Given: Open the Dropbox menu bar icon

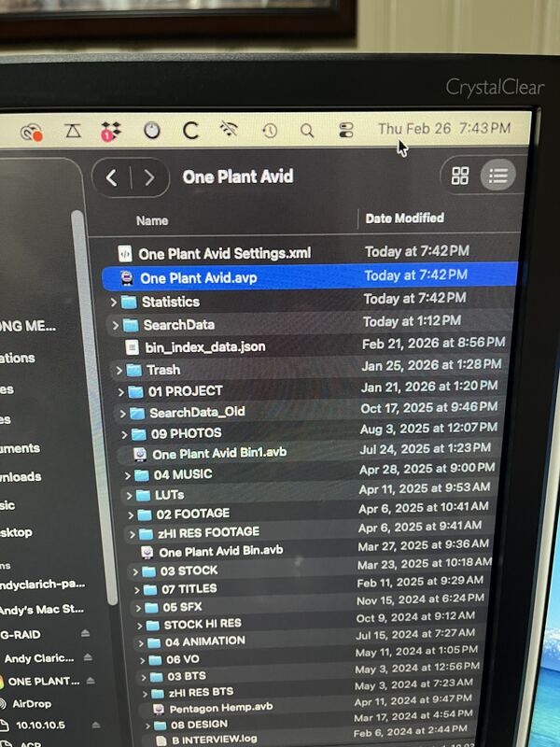Looking at the screenshot, I should pos(110,132).
